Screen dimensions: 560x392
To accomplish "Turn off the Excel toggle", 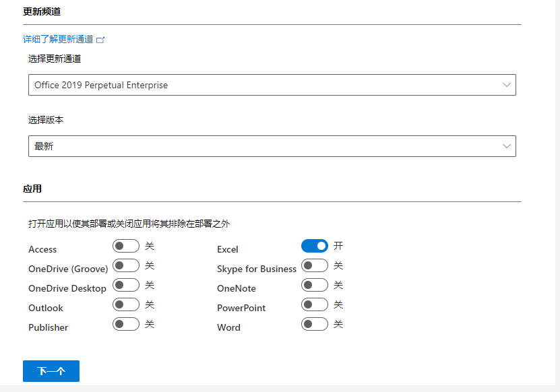I will pyautogui.click(x=315, y=246).
